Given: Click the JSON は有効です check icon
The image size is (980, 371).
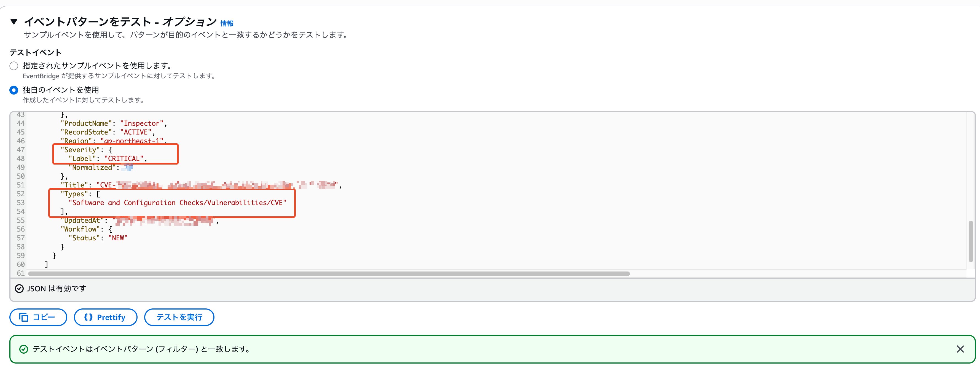Looking at the screenshot, I should pyautogui.click(x=19, y=289).
